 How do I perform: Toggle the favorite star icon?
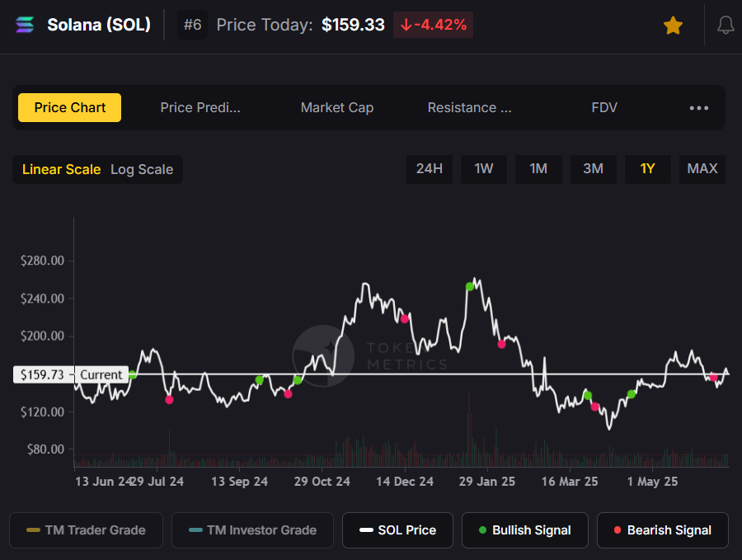(x=673, y=26)
